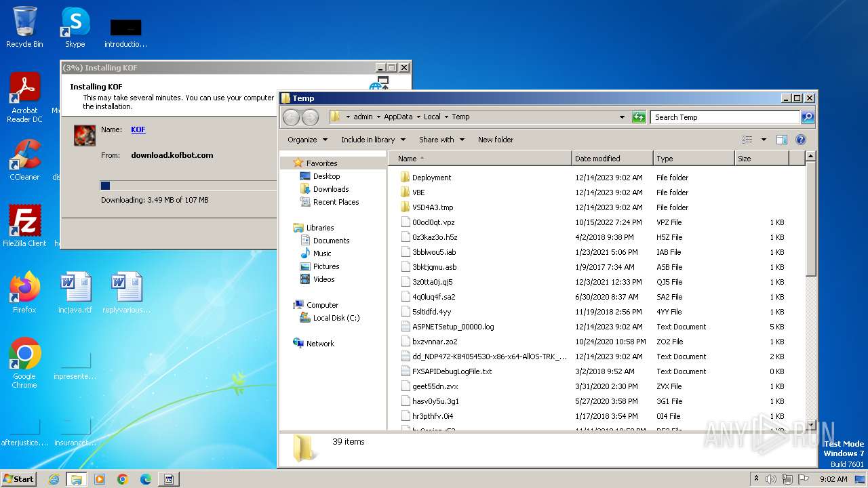Open Google Chrome desktop shortcut

(24, 363)
